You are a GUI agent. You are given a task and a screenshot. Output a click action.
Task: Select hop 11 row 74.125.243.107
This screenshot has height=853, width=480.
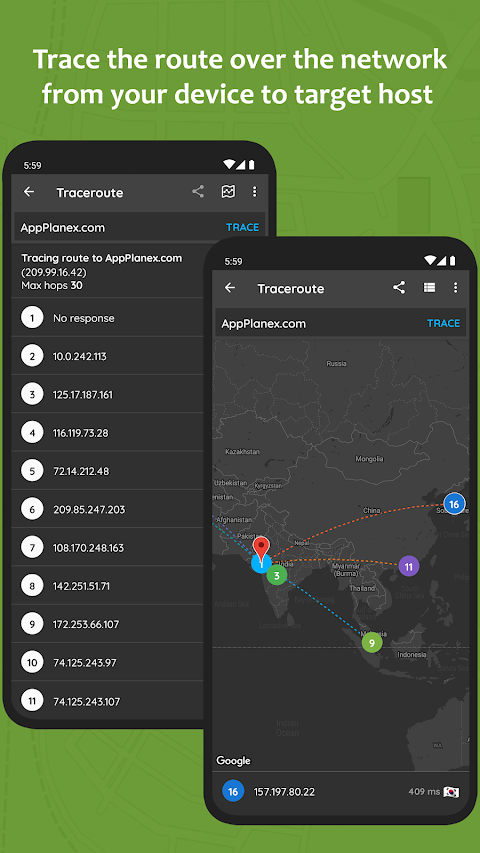point(108,701)
